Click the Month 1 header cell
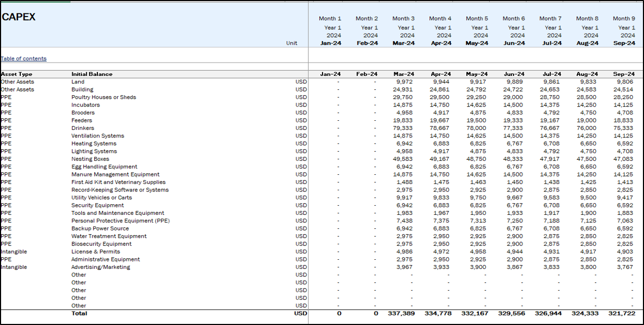The width and height of the screenshot is (644, 325). point(329,19)
